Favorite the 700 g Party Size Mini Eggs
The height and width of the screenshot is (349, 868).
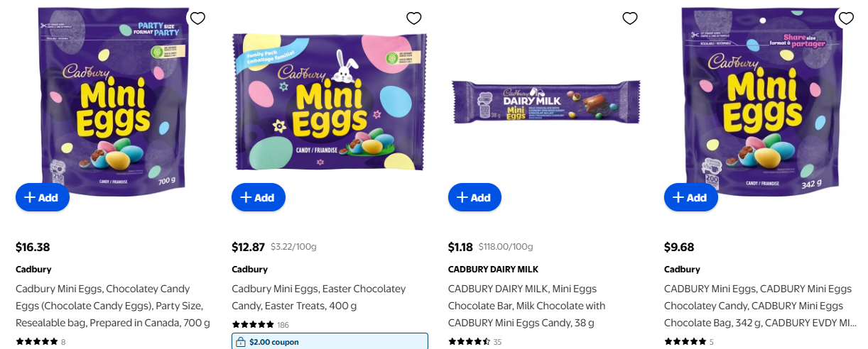click(197, 18)
